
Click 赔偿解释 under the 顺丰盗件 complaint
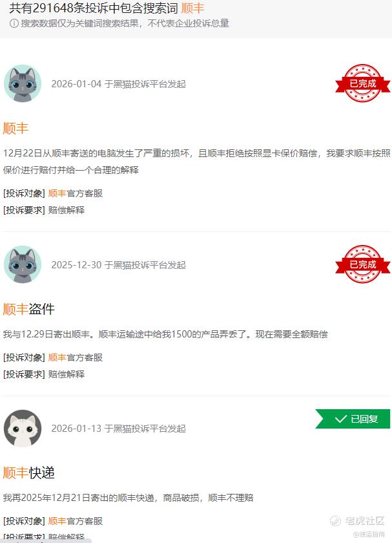pyautogui.click(x=67, y=374)
